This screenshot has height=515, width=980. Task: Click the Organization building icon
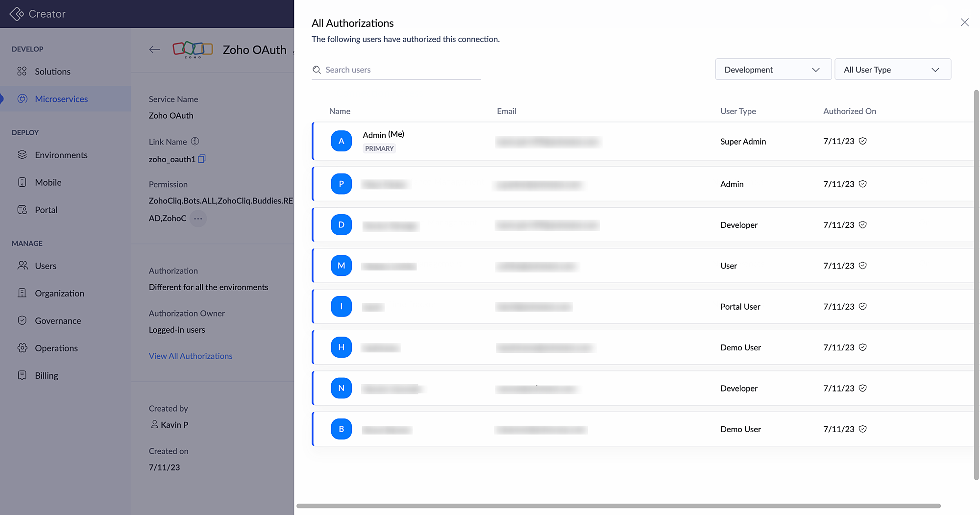coord(22,293)
